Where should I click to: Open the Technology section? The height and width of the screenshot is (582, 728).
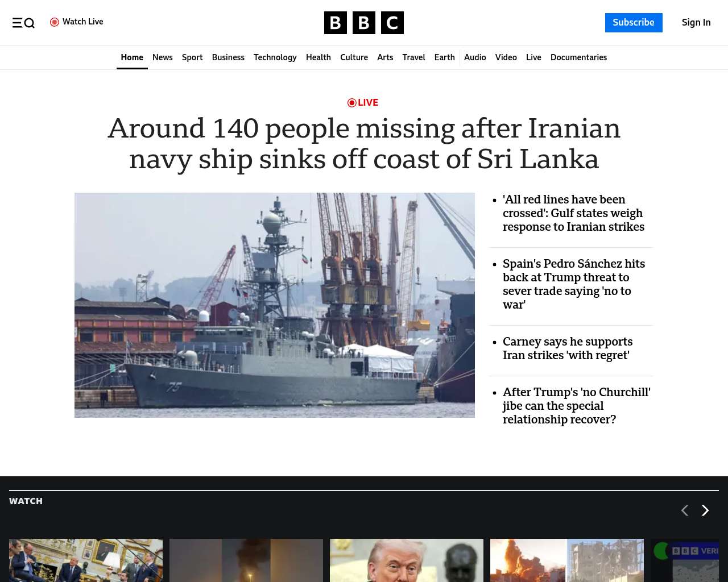pyautogui.click(x=275, y=57)
